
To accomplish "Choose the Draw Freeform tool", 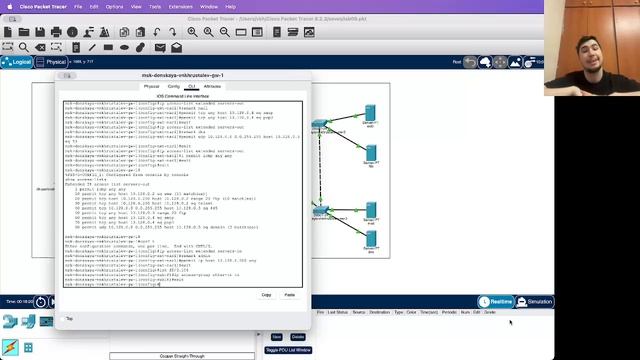I will [140, 47].
